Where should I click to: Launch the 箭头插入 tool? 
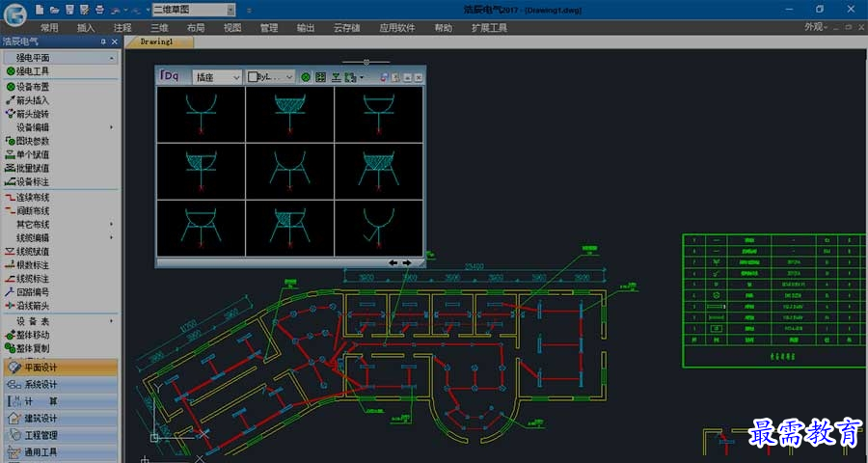[27, 100]
